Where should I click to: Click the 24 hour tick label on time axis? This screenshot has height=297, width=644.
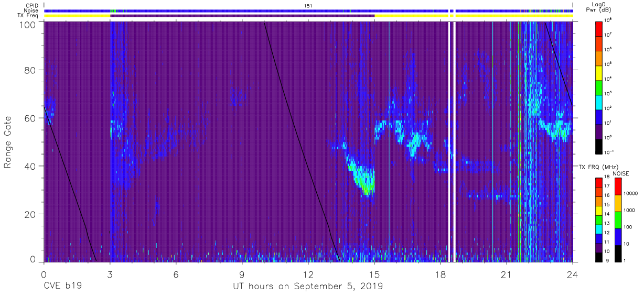(573, 274)
